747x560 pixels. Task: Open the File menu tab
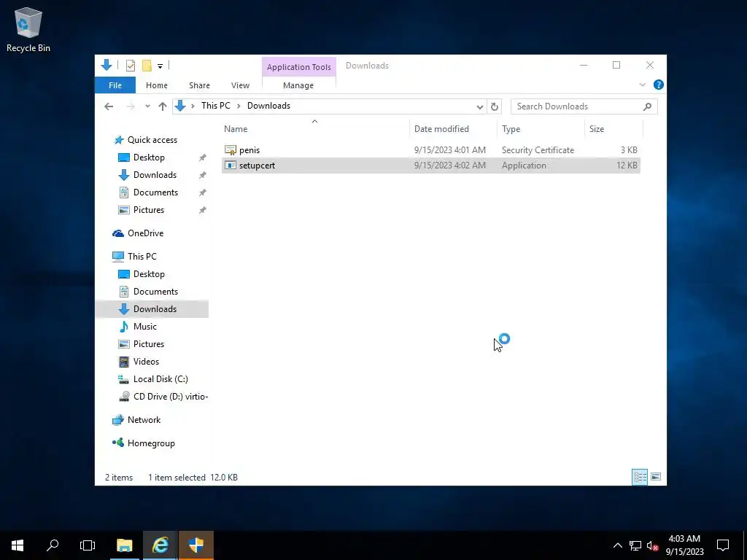[x=115, y=85]
